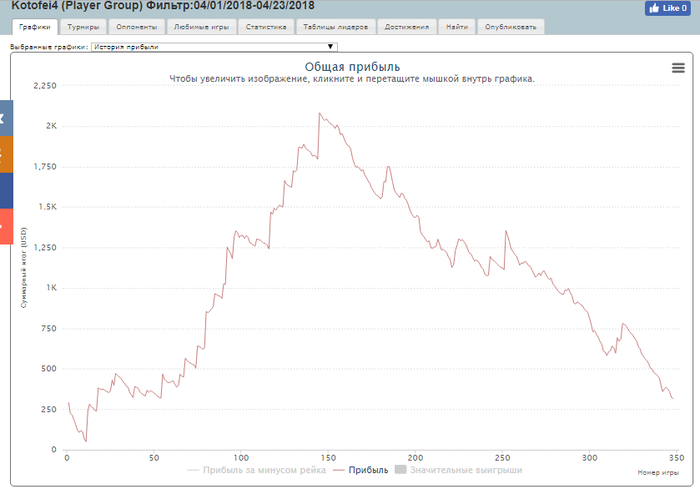700x489 pixels.
Task: Open the Таблицы лидеров tab
Action: [336, 27]
